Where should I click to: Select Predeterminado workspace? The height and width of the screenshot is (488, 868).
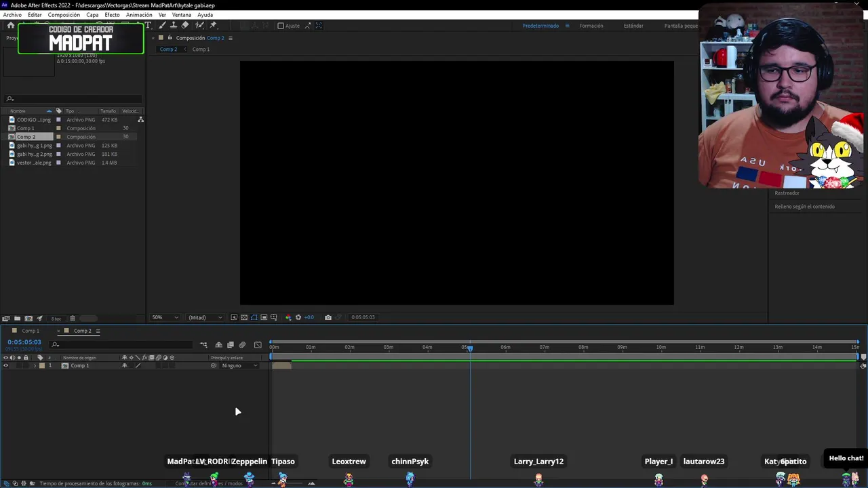pos(540,26)
